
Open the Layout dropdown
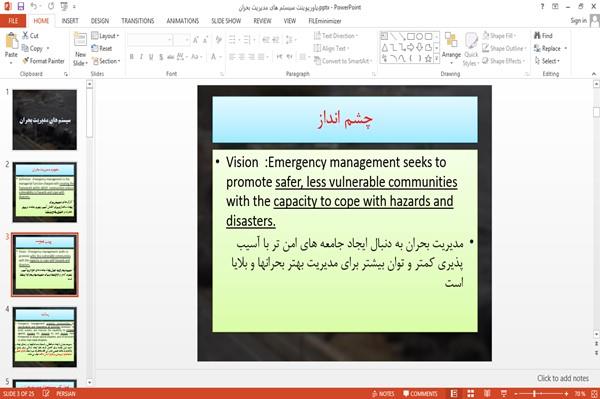coord(106,36)
